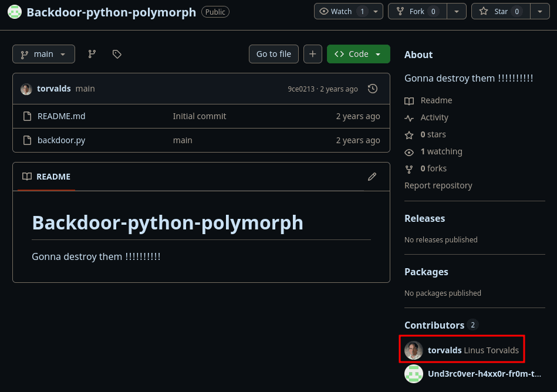Click Und3rc0ver-h4xx0r contributor avatar
Viewport: 557px width, 392px height.
tap(414, 374)
